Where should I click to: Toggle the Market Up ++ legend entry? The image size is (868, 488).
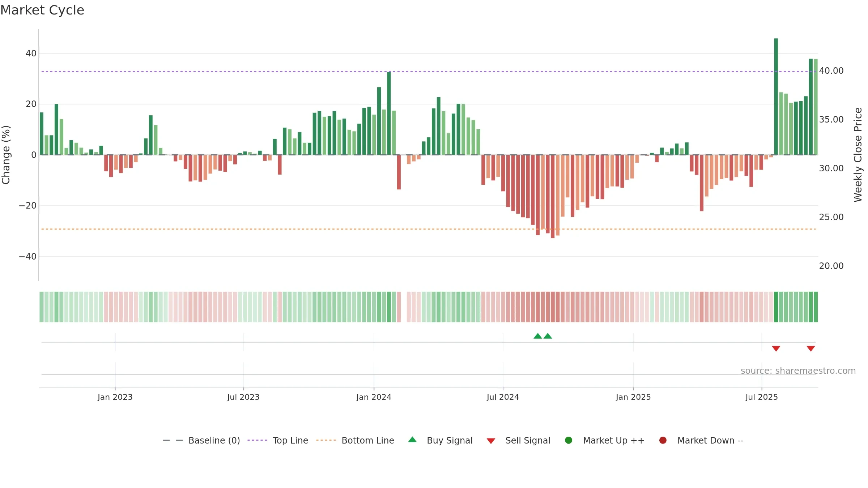604,440
